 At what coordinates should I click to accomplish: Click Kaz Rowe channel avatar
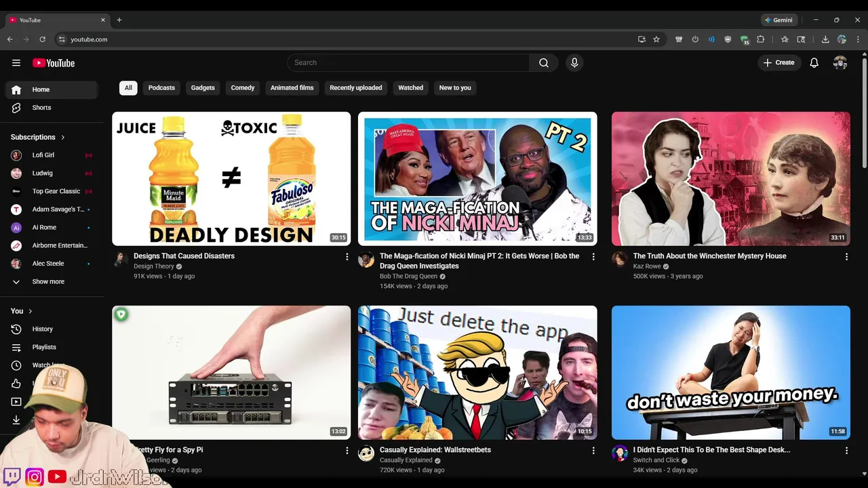click(x=620, y=259)
